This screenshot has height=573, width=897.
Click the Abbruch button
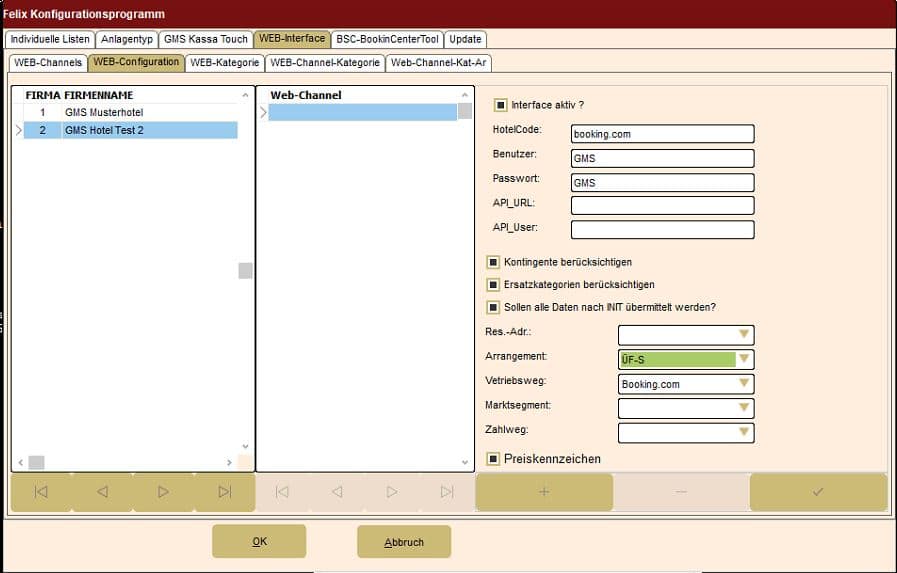[404, 542]
